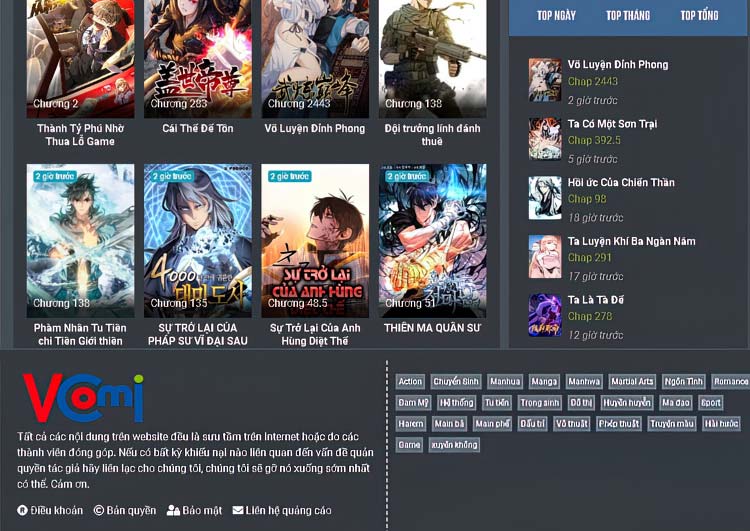
Task: Filter by the Huyền huyễn tag
Action: coord(627,403)
